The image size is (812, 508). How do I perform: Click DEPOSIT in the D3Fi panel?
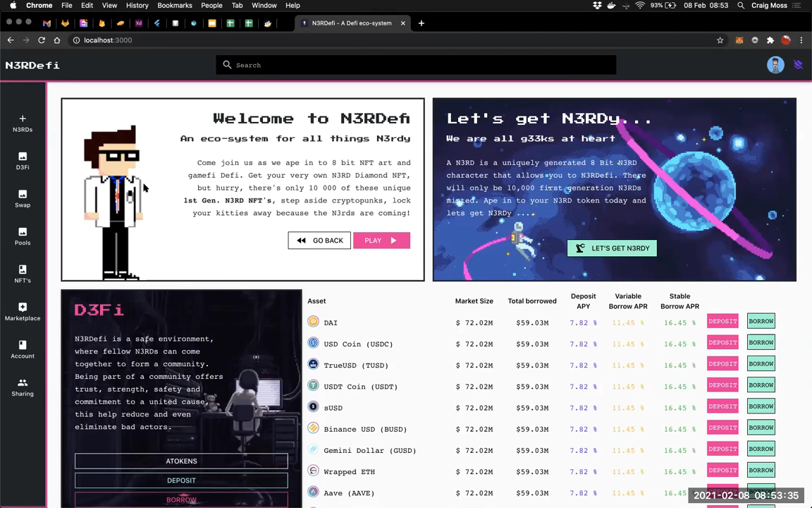(x=181, y=480)
